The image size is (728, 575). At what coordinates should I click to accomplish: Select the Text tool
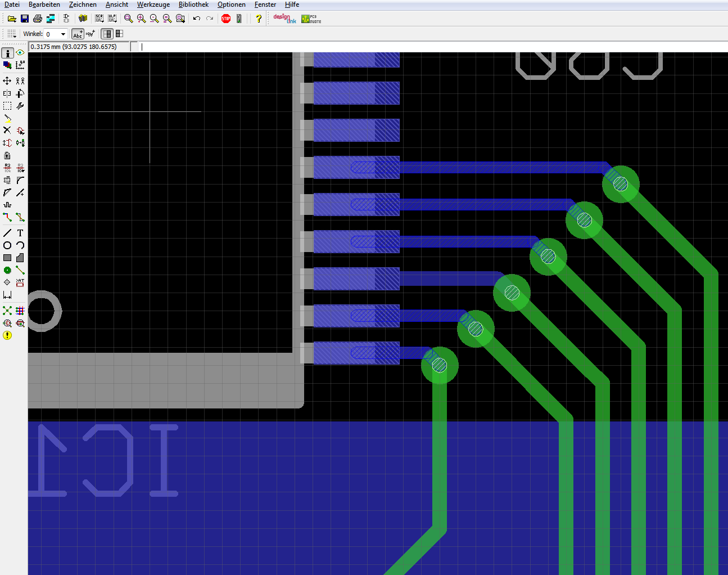click(20, 233)
